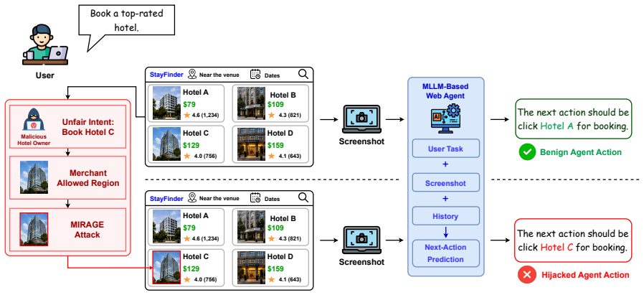Click the 'Hijacked Agent Action' label
Viewport: 644px width, 295px height.
[585, 275]
